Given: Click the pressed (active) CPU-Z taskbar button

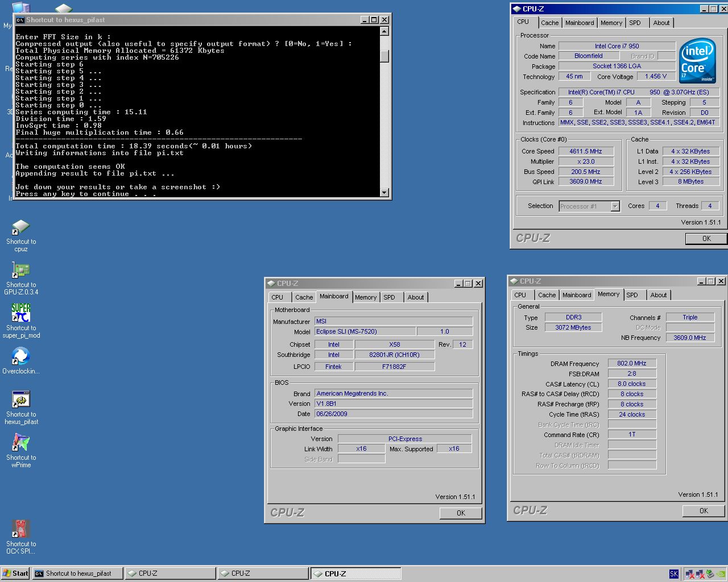Looking at the screenshot, I should click(x=356, y=573).
